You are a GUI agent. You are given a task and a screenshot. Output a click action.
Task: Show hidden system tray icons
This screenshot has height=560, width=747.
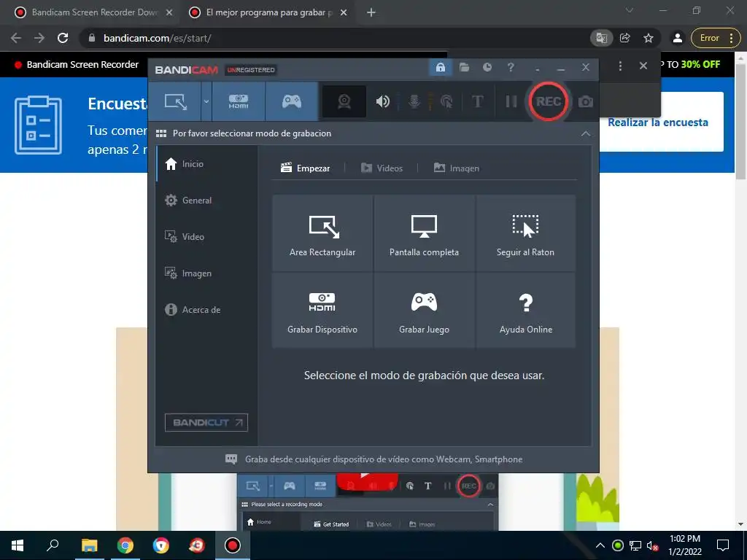point(600,545)
